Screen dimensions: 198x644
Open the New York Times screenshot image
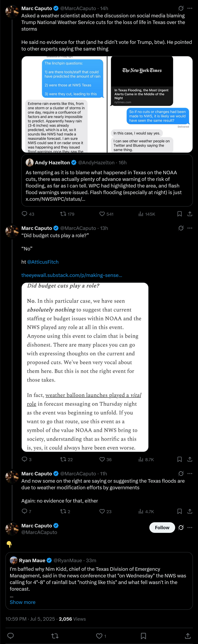150,104
